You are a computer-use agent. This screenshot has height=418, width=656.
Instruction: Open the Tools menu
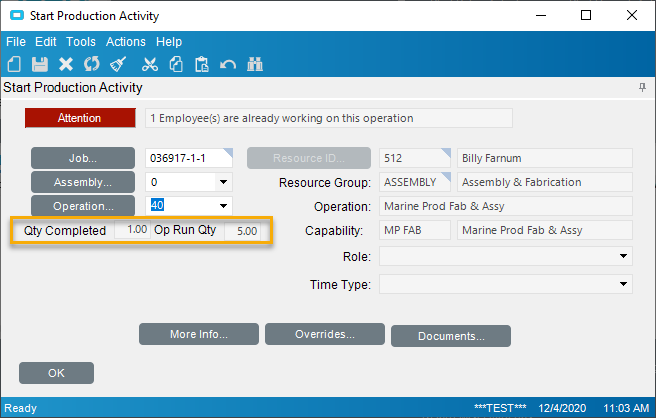point(81,42)
